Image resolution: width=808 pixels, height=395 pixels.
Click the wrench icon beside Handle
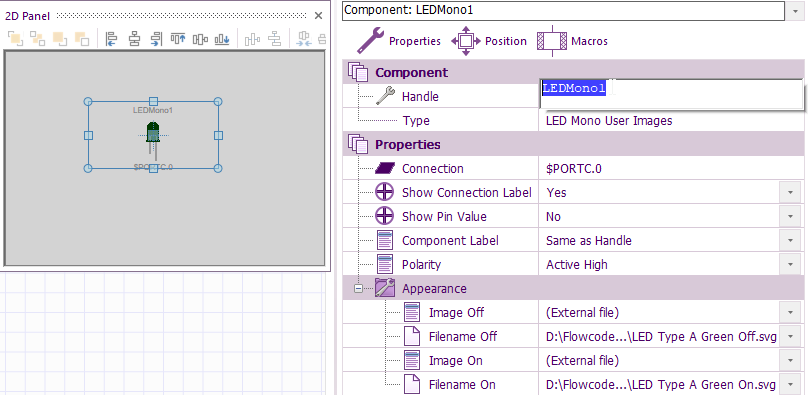click(x=385, y=96)
